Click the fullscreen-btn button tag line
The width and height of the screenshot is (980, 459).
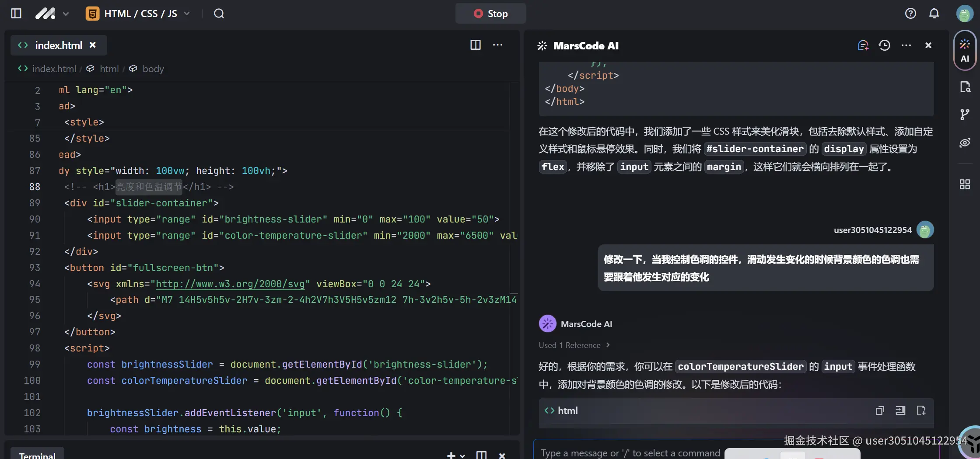pyautogui.click(x=144, y=268)
